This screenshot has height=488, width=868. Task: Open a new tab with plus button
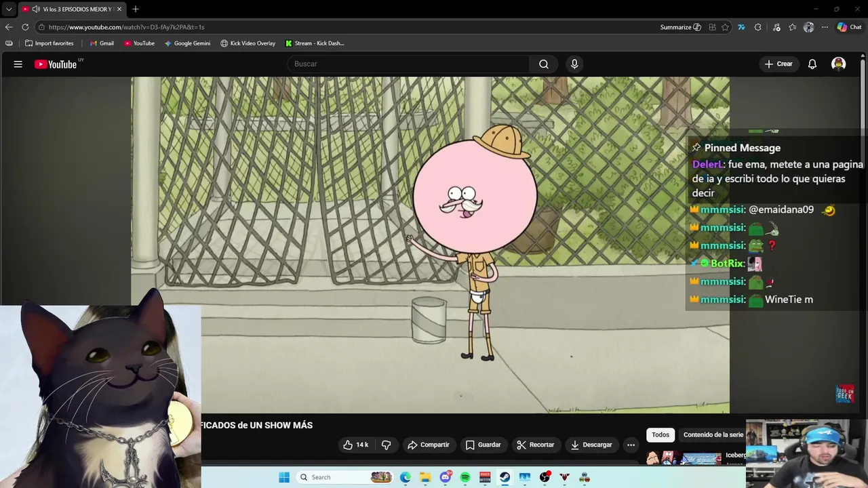136,9
